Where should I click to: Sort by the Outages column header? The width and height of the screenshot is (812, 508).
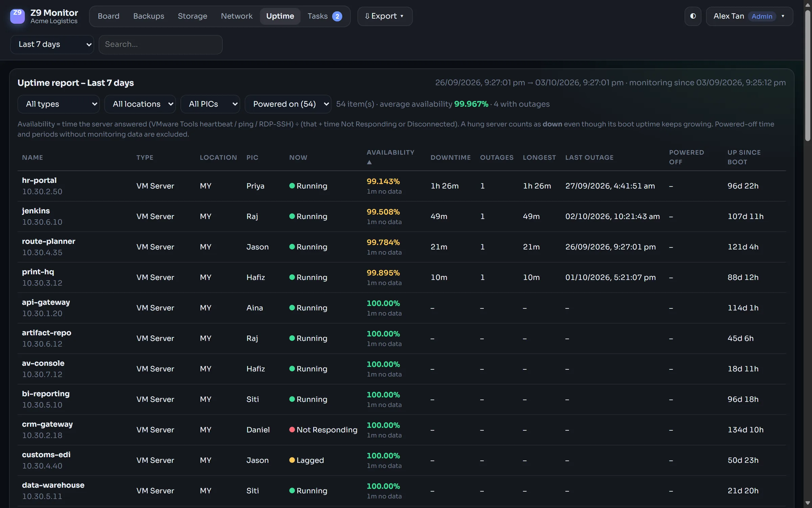tap(497, 157)
